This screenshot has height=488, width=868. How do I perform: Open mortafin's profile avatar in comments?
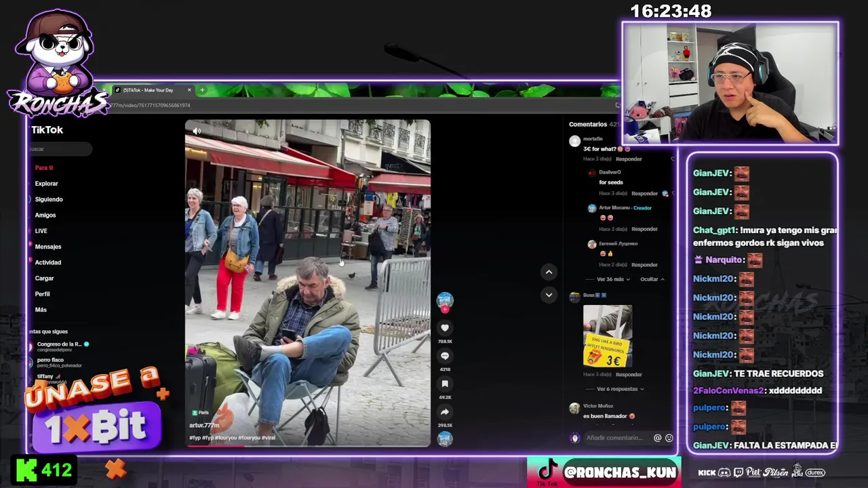pyautogui.click(x=574, y=142)
